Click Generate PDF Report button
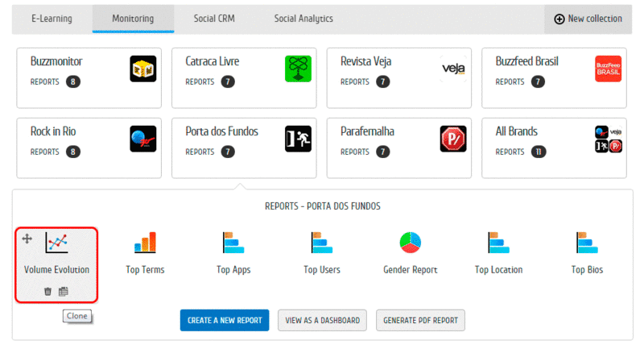Image resolution: width=644 pixels, height=349 pixels. (420, 320)
